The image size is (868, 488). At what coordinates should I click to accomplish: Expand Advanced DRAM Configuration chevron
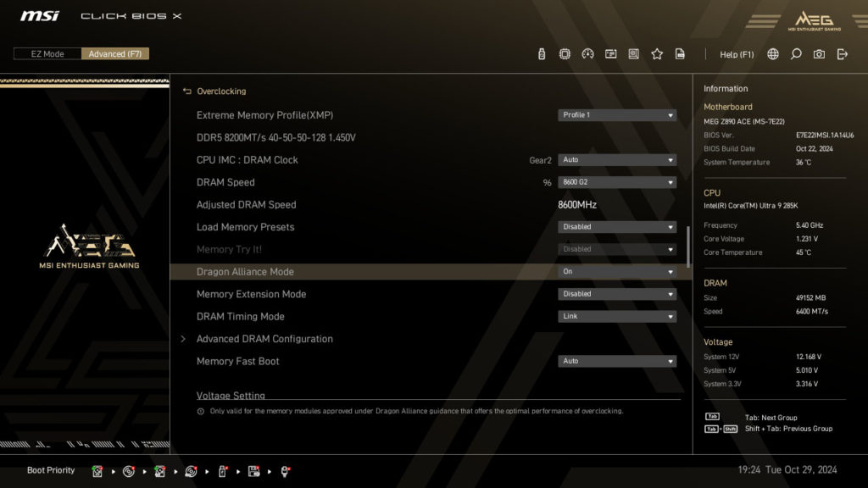(183, 339)
